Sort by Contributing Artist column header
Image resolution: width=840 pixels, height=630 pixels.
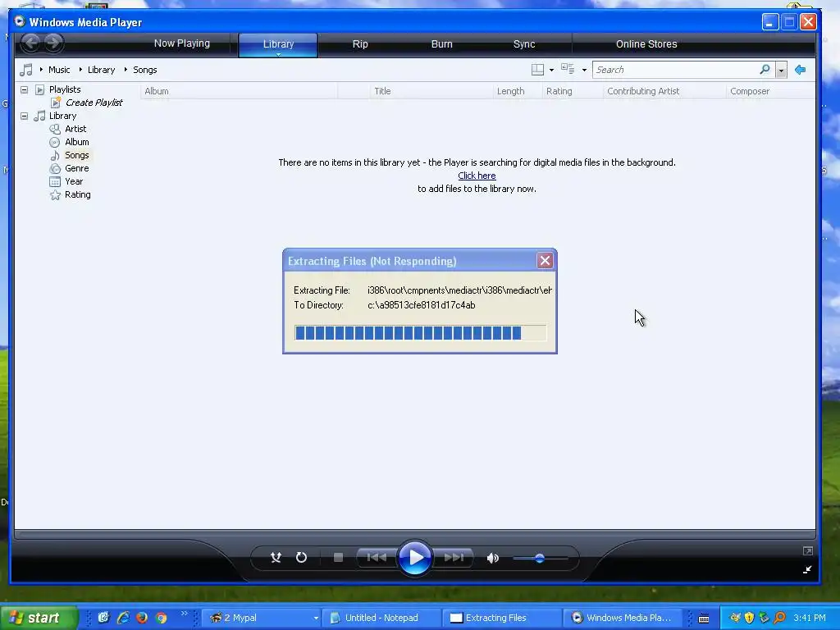[664, 91]
